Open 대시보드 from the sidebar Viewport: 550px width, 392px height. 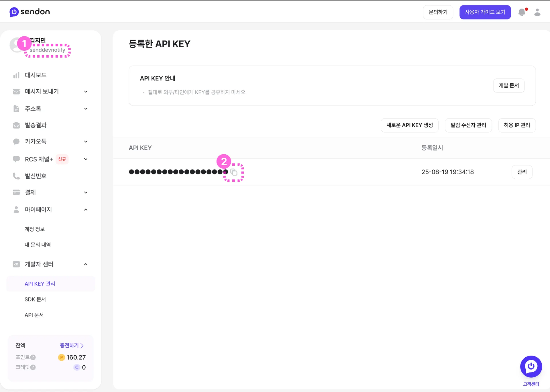(x=36, y=75)
